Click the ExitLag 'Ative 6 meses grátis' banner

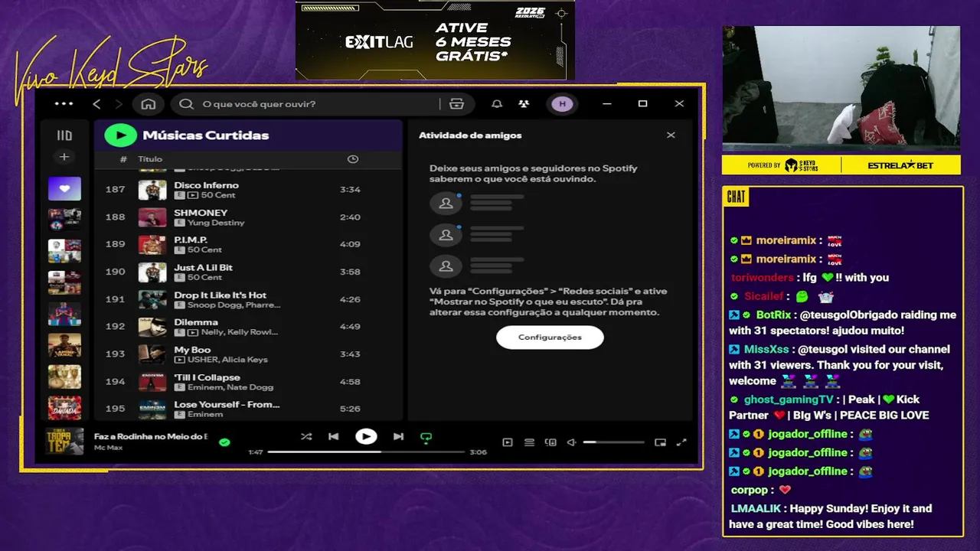pos(435,40)
